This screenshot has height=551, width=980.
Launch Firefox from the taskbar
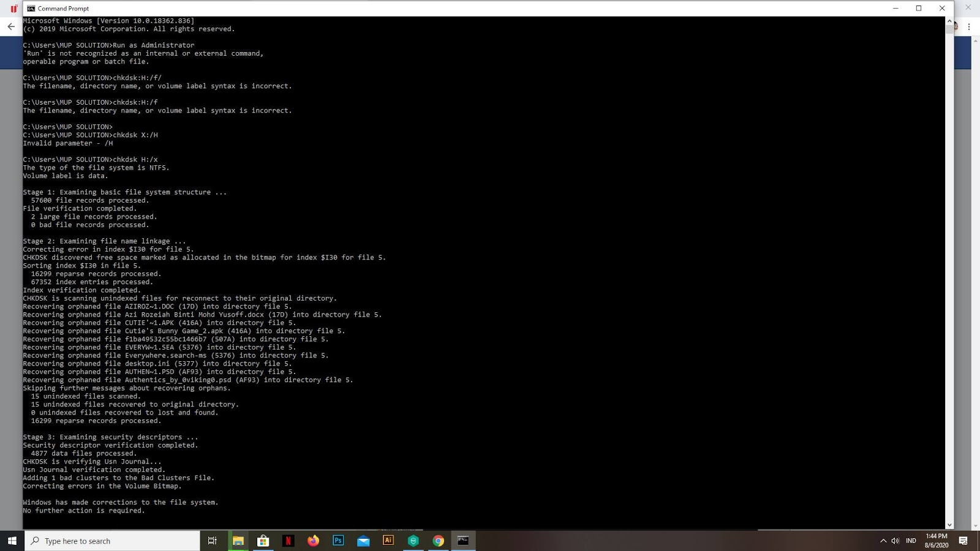[313, 541]
